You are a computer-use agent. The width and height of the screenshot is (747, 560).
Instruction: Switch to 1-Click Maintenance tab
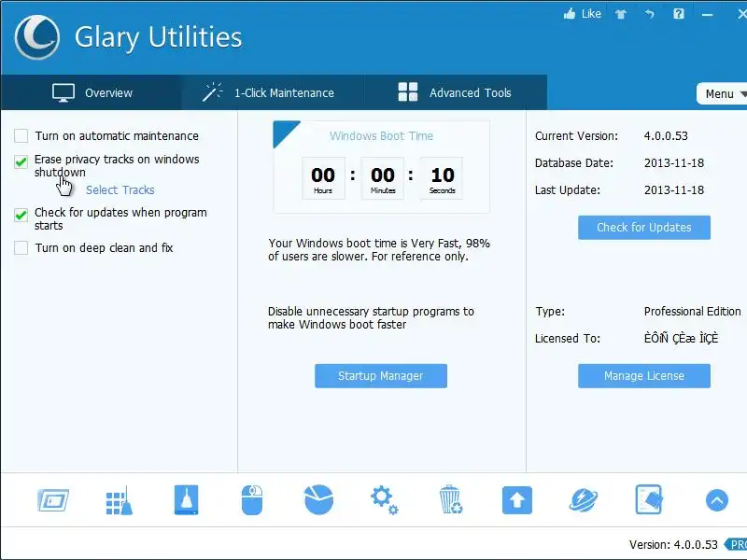pyautogui.click(x=273, y=92)
